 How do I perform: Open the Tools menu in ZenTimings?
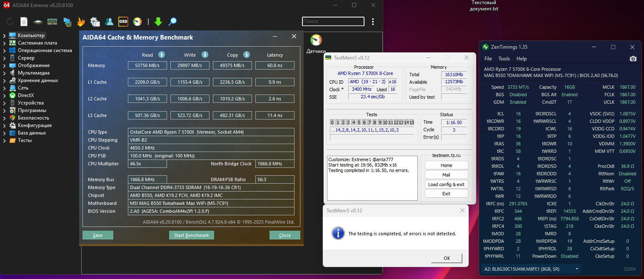pyautogui.click(x=504, y=59)
